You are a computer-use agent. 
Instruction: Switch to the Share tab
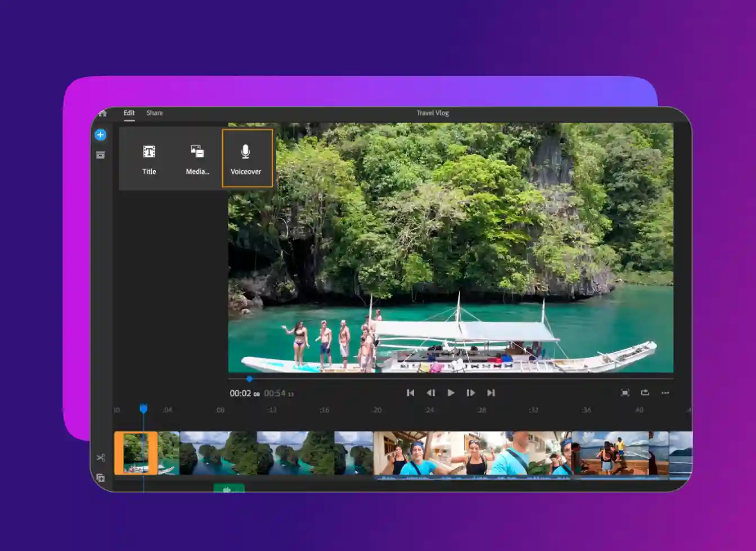pyautogui.click(x=155, y=113)
